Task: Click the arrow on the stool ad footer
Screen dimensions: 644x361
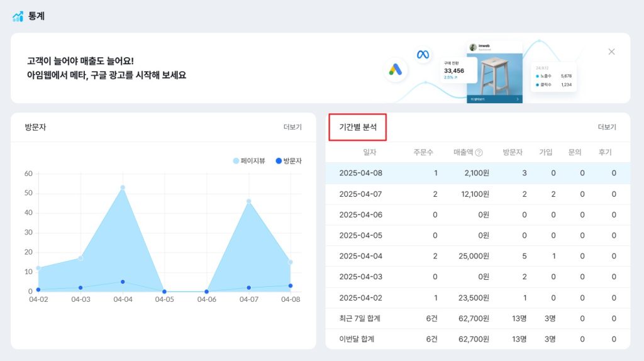Action: tap(517, 99)
